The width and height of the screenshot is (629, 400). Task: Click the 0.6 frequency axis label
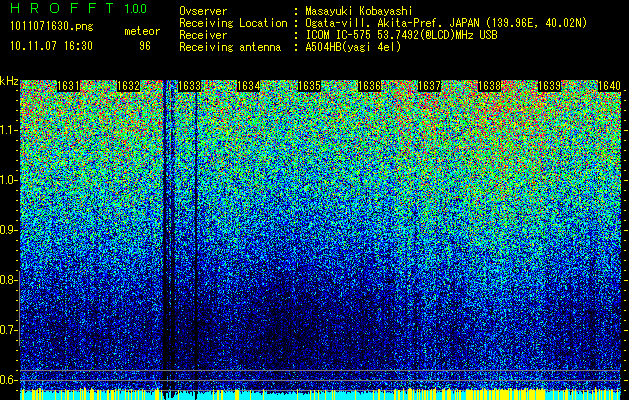(x=8, y=380)
